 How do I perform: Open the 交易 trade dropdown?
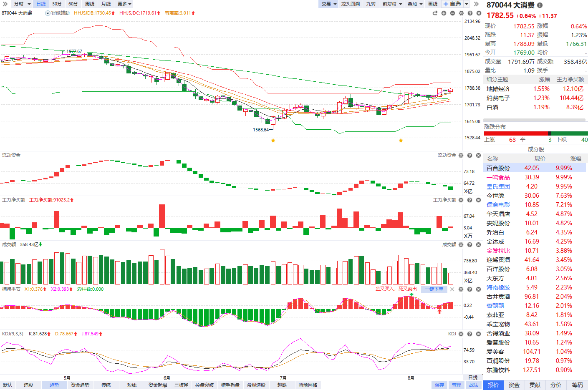(329, 4)
